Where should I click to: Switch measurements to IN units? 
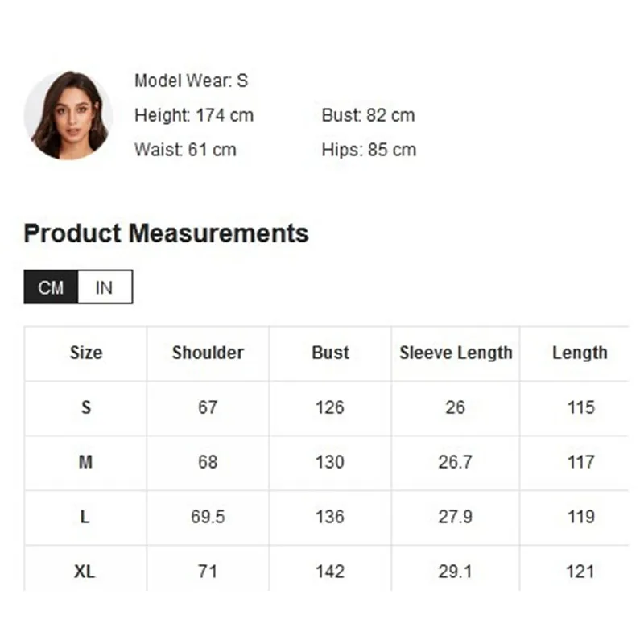[105, 287]
